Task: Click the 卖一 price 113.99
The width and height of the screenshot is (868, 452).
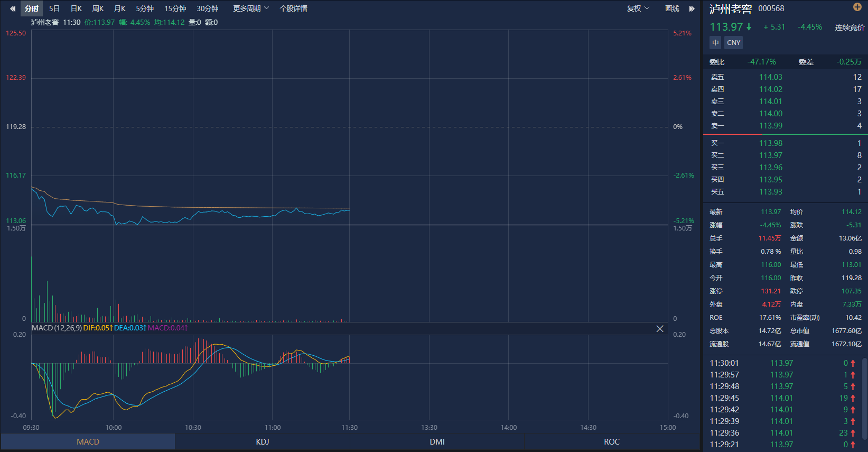Action: point(771,126)
